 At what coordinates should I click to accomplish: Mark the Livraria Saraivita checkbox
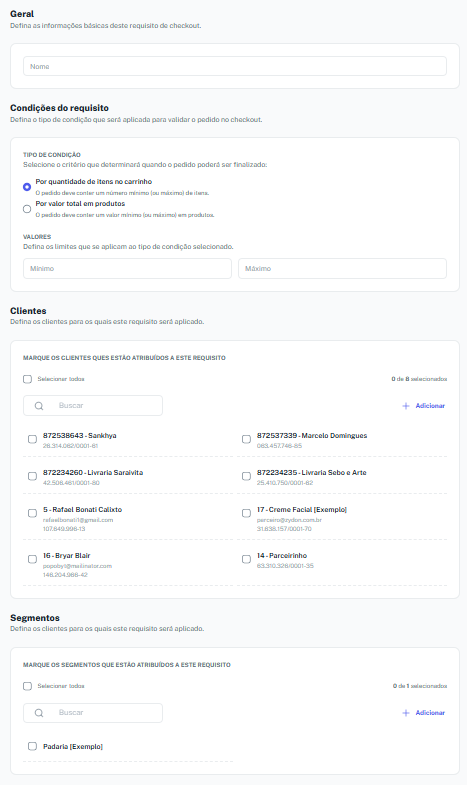33,476
